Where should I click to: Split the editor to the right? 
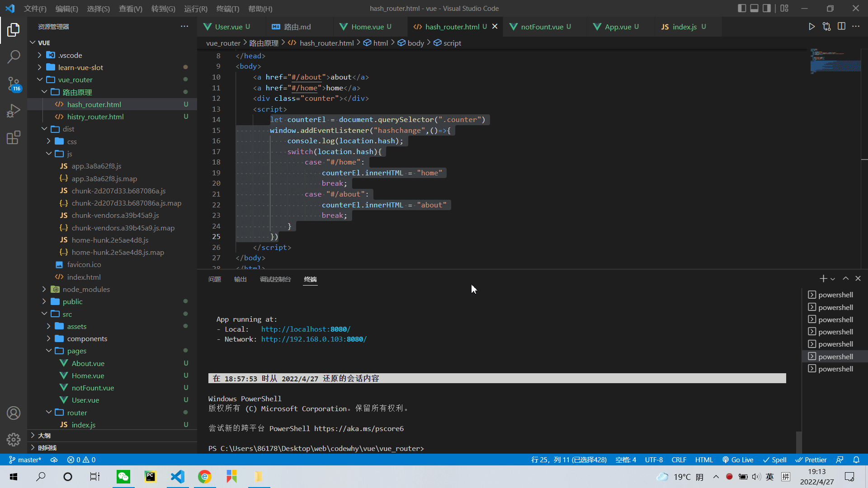[841, 27]
